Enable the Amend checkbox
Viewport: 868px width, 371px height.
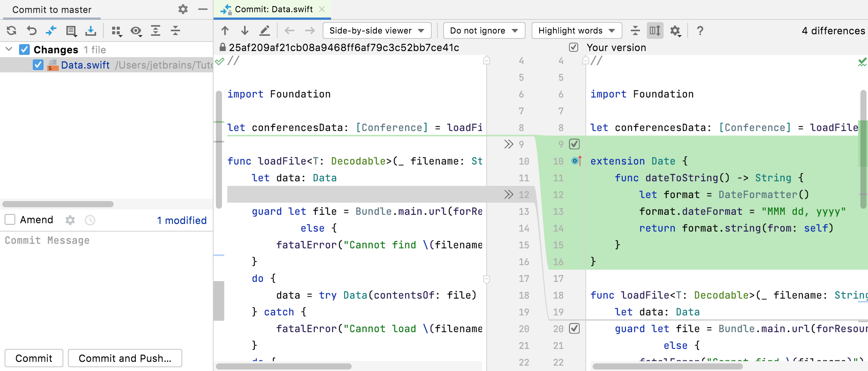[x=10, y=220]
